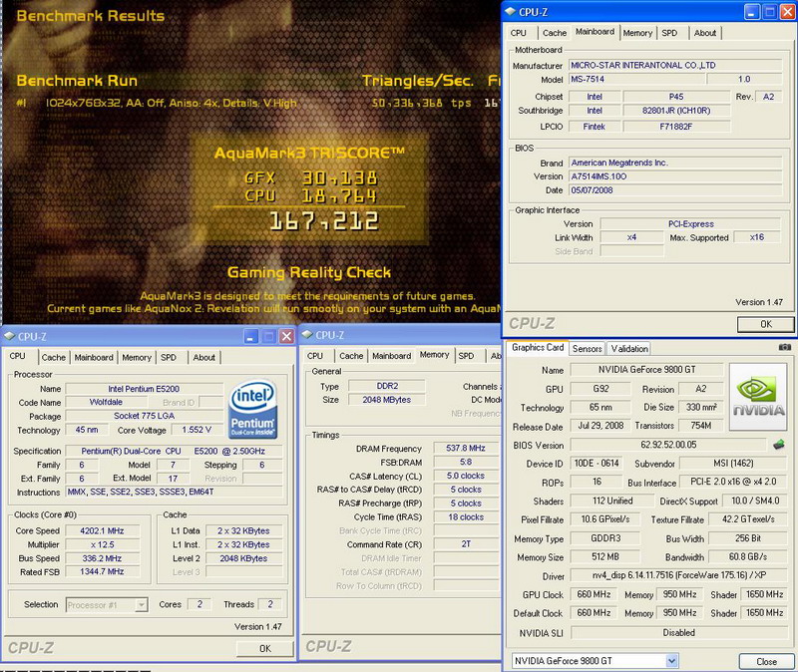Screen dimensions: 798x672
Task: Switch to Validation tab in GPU-Z
Action: click(629, 349)
